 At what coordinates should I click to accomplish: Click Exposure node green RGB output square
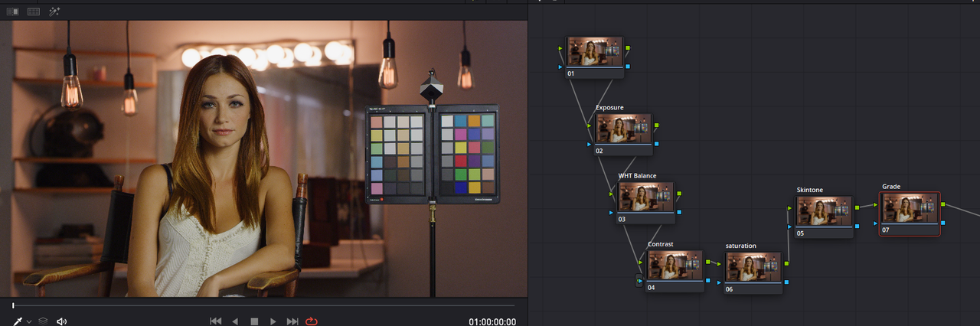[656, 125]
